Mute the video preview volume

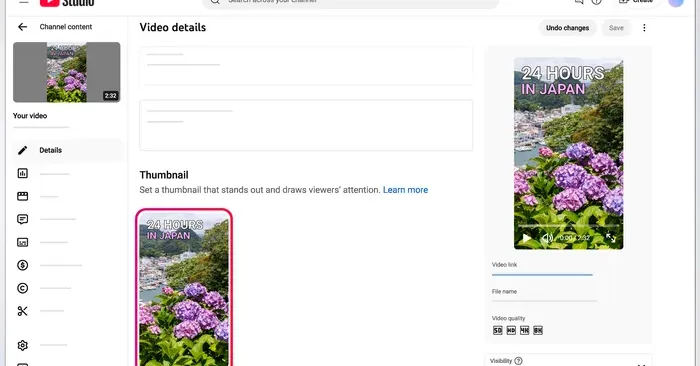pyautogui.click(x=547, y=238)
